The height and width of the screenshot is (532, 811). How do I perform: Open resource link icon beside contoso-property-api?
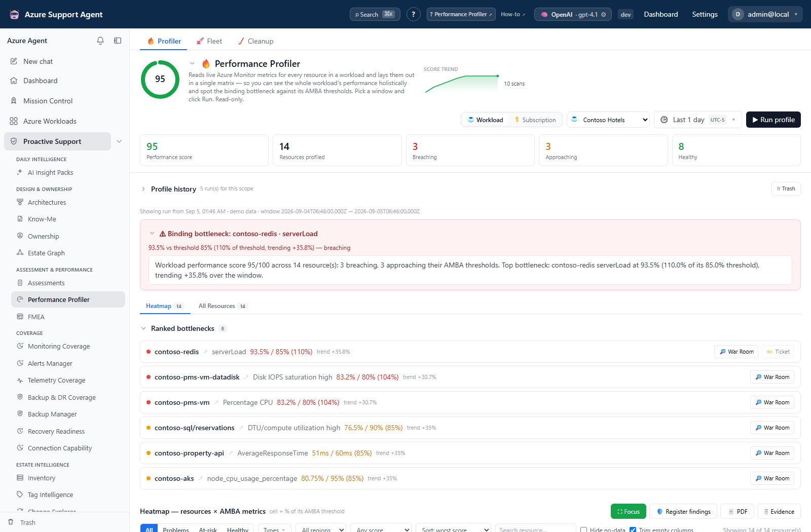click(x=231, y=453)
